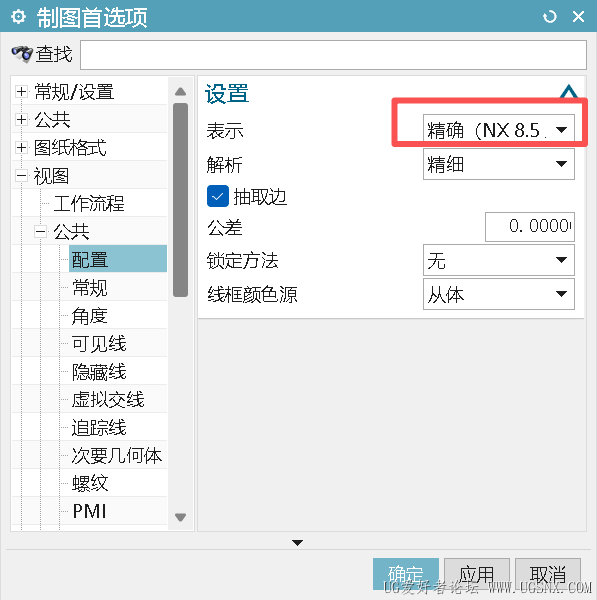Close the 制图首选项 dialog
The height and width of the screenshot is (600, 597).
578,16
